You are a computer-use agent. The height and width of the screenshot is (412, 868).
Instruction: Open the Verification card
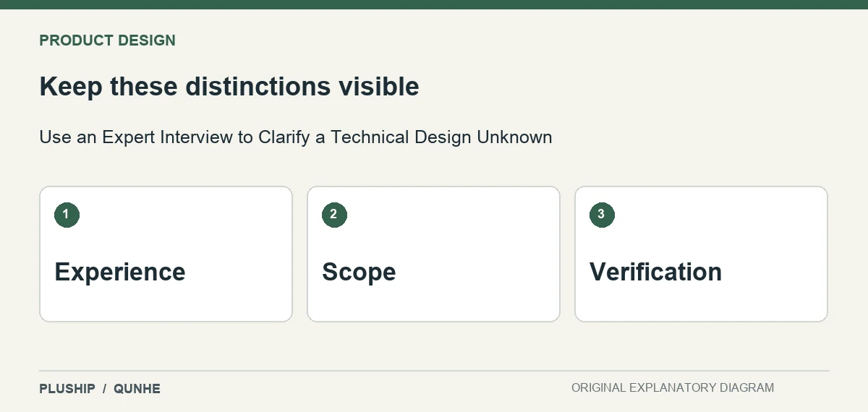point(701,254)
